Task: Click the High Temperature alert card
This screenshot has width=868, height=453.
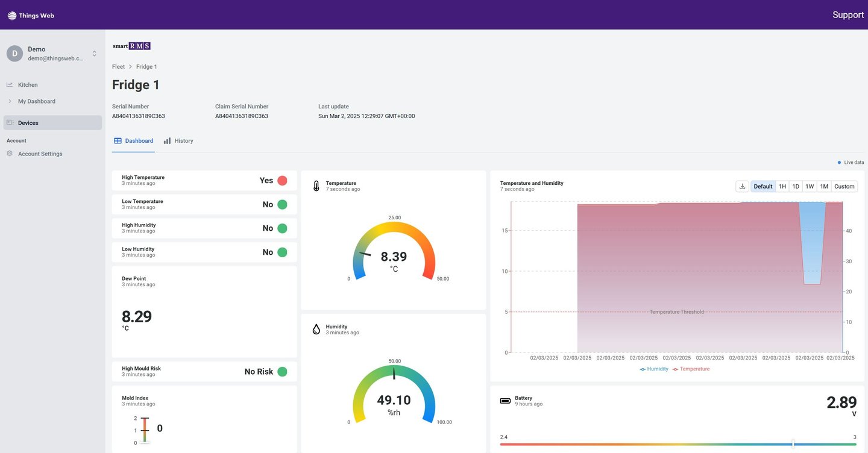Action: point(204,181)
